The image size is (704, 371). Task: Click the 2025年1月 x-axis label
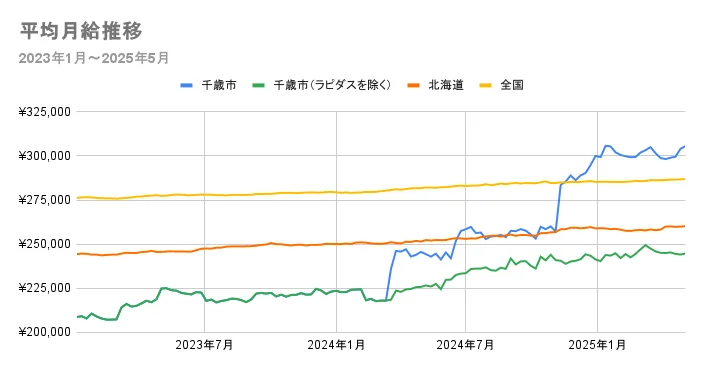pos(597,345)
